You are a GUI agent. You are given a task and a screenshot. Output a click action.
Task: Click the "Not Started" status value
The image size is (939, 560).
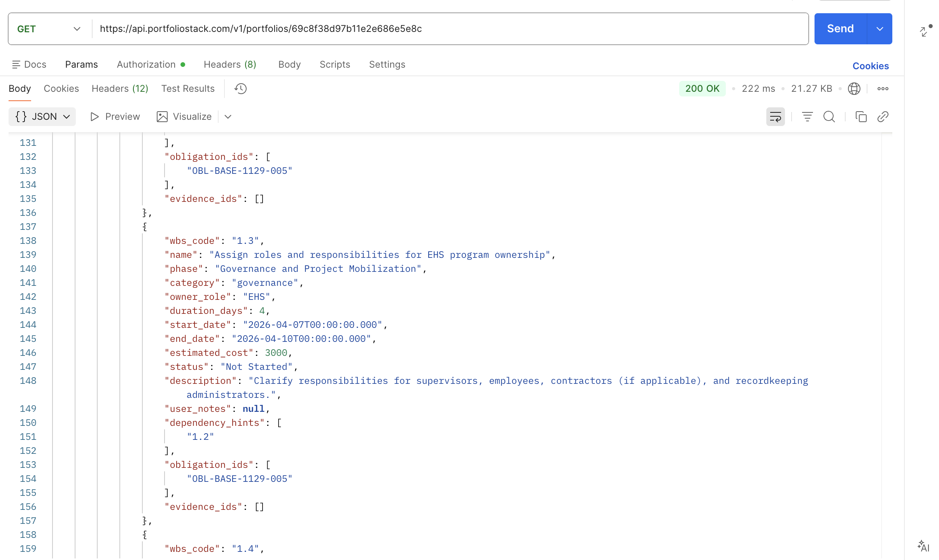click(257, 367)
